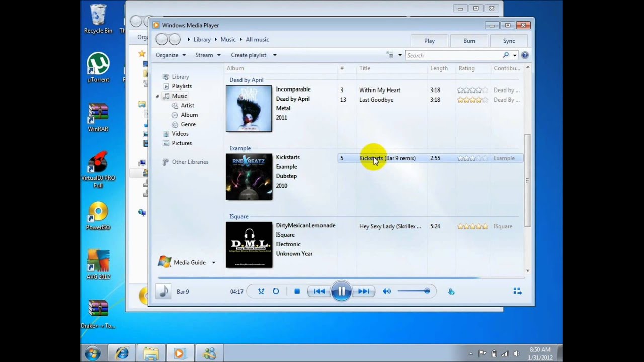This screenshot has height=362, width=644.
Task: Go back using the navigation back button
Action: point(162,39)
